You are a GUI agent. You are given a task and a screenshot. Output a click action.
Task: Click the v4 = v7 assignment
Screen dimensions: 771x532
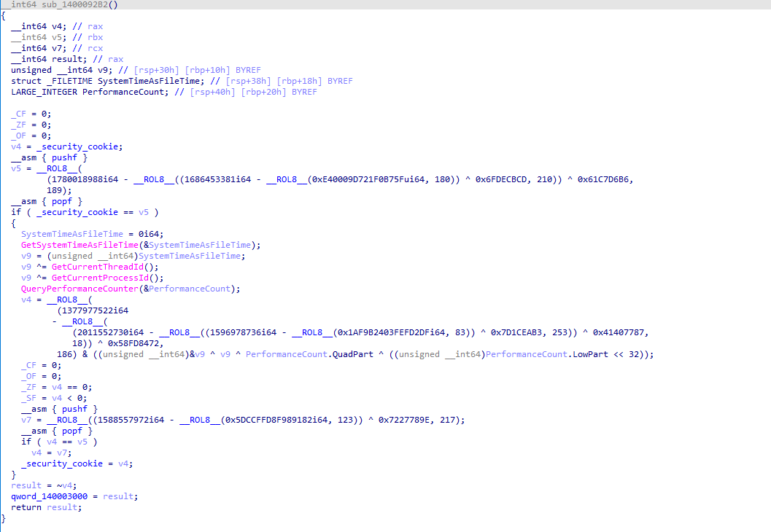pyautogui.click(x=51, y=453)
